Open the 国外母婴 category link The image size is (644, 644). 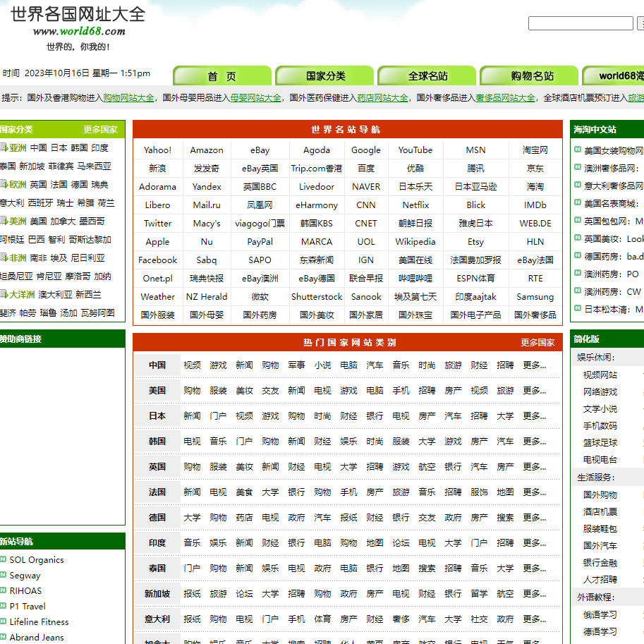pyautogui.click(x=207, y=315)
